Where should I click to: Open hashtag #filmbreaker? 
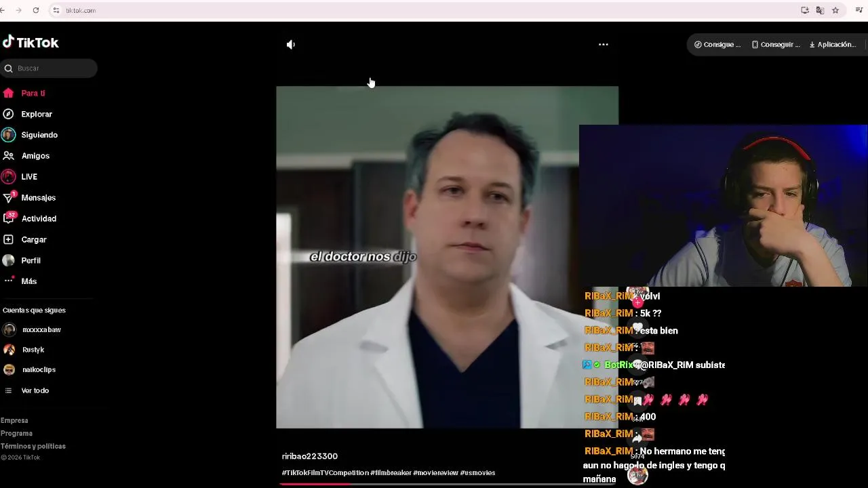point(391,473)
